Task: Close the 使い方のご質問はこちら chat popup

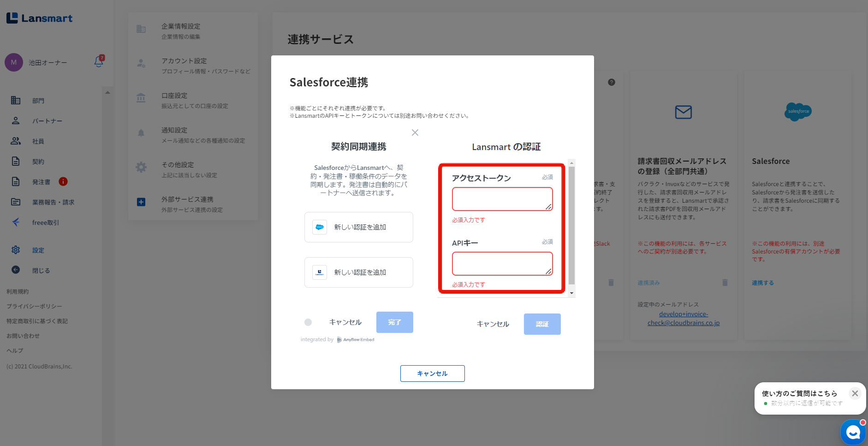Action: click(855, 393)
